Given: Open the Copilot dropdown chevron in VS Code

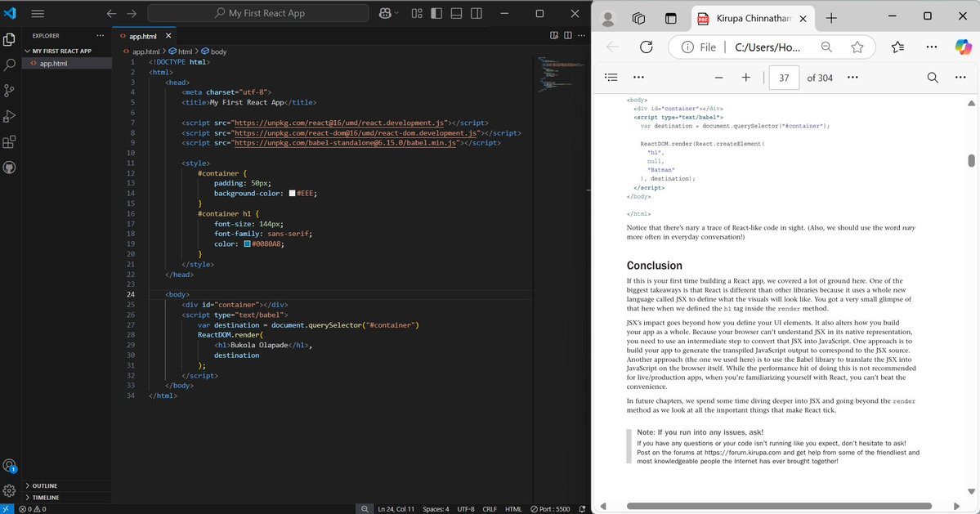Looking at the screenshot, I should (396, 13).
